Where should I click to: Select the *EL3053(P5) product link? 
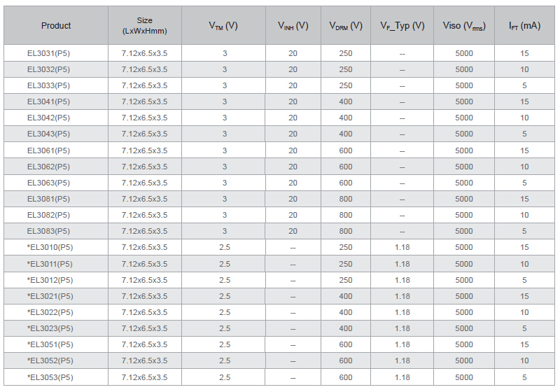tap(50, 377)
